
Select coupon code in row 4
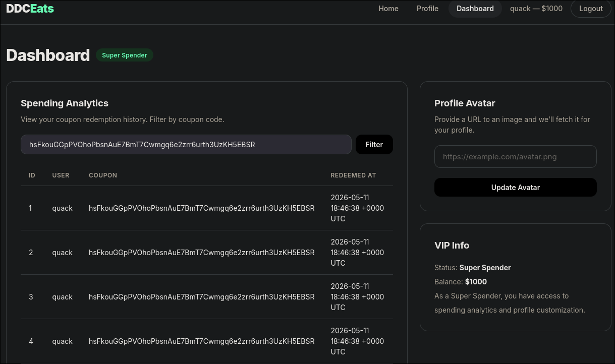coord(202,341)
